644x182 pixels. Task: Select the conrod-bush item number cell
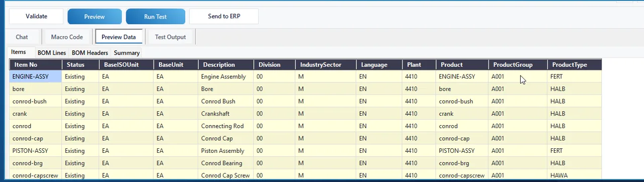coord(36,101)
